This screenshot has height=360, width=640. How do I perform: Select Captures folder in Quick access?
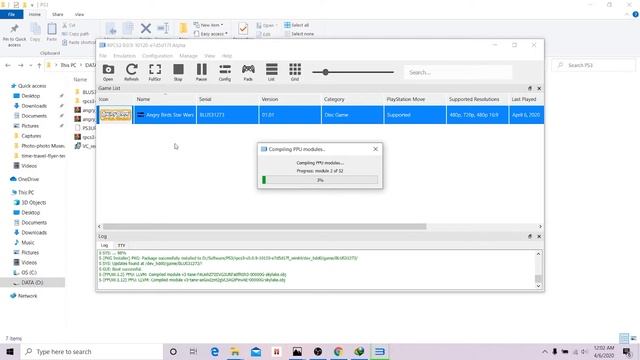coord(27,136)
